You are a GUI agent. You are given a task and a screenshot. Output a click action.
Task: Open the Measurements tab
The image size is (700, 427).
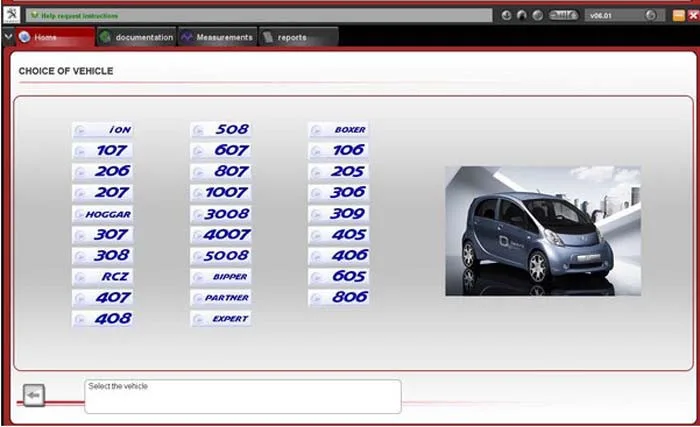click(x=218, y=37)
